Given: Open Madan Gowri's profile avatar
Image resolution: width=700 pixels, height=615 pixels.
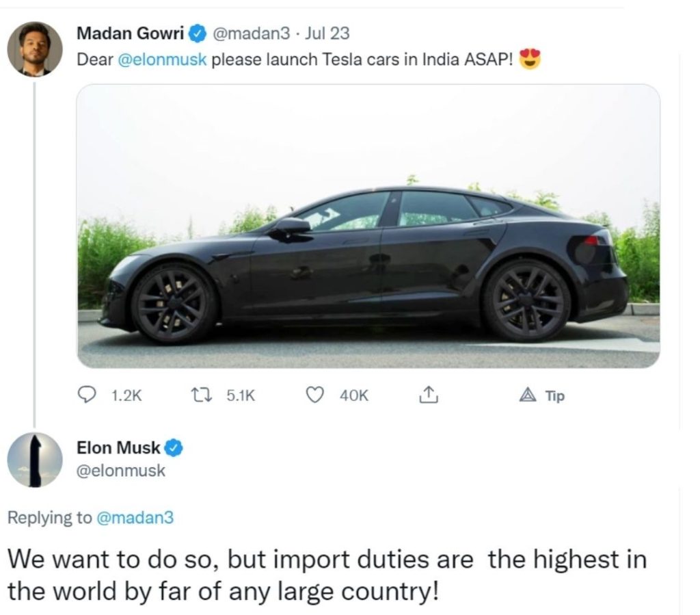Looking at the screenshot, I should (34, 49).
